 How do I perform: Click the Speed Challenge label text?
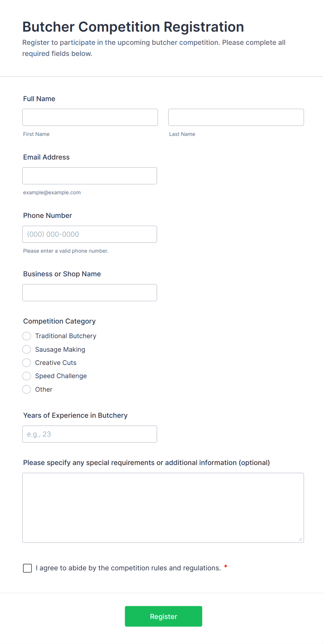pyautogui.click(x=61, y=376)
